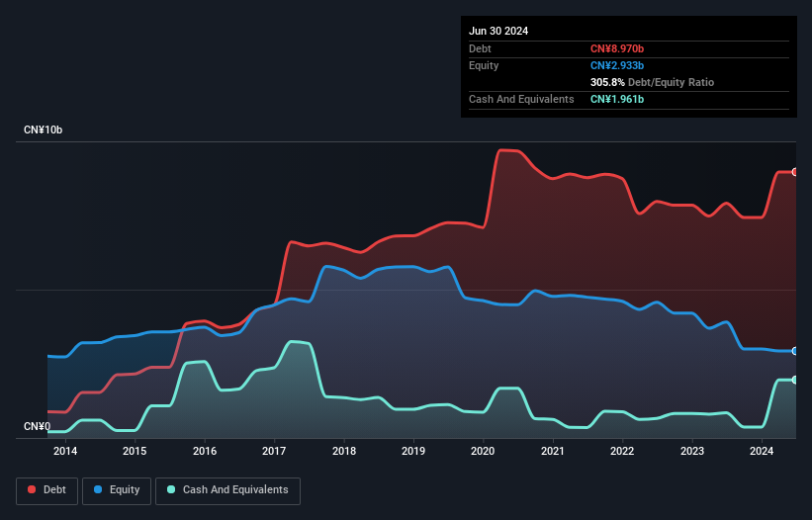Toggle the Debt legend button

47,490
